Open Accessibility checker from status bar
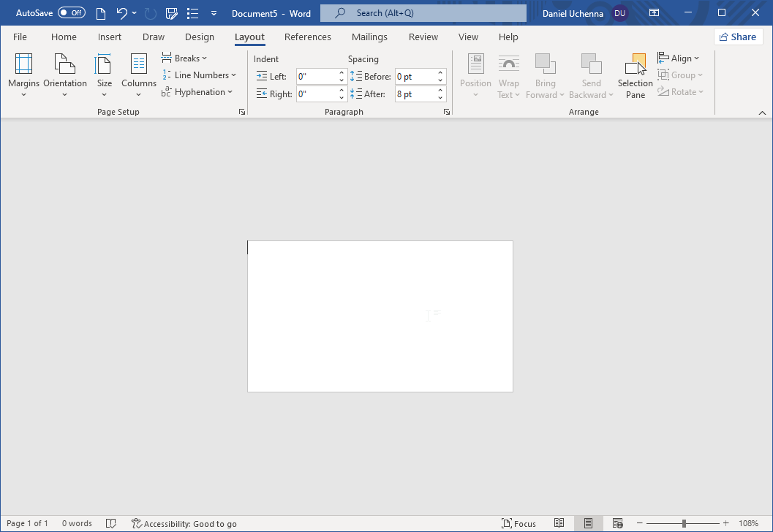Screen dimensions: 773x532 pyautogui.click(x=184, y=523)
